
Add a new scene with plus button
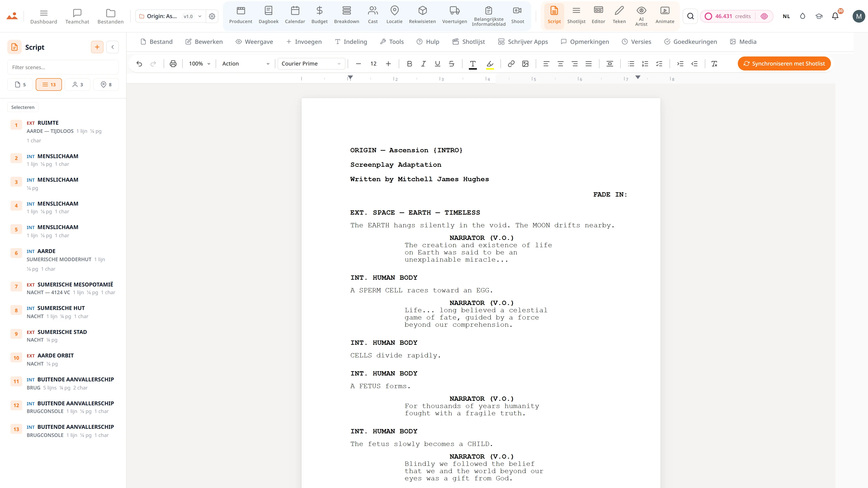coord(97,47)
